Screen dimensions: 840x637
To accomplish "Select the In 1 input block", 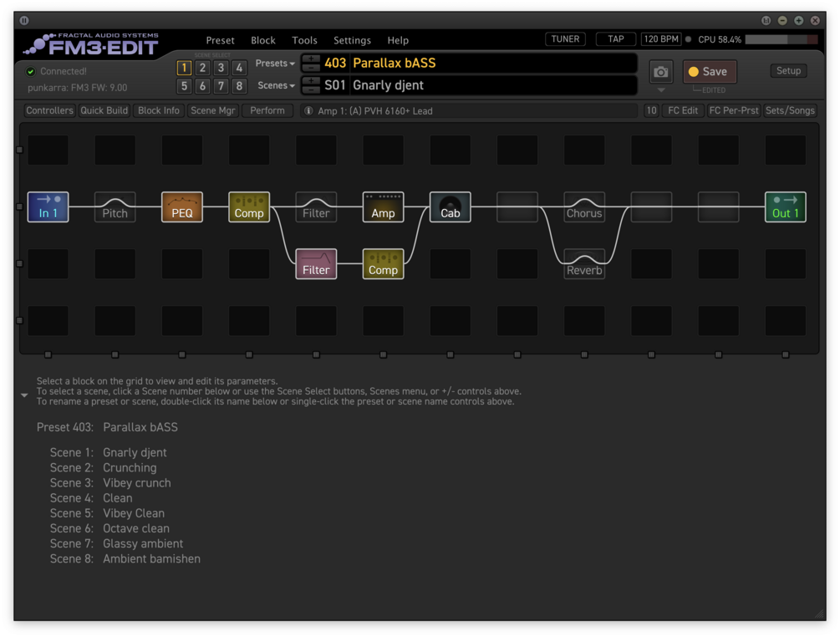I will pyautogui.click(x=48, y=206).
